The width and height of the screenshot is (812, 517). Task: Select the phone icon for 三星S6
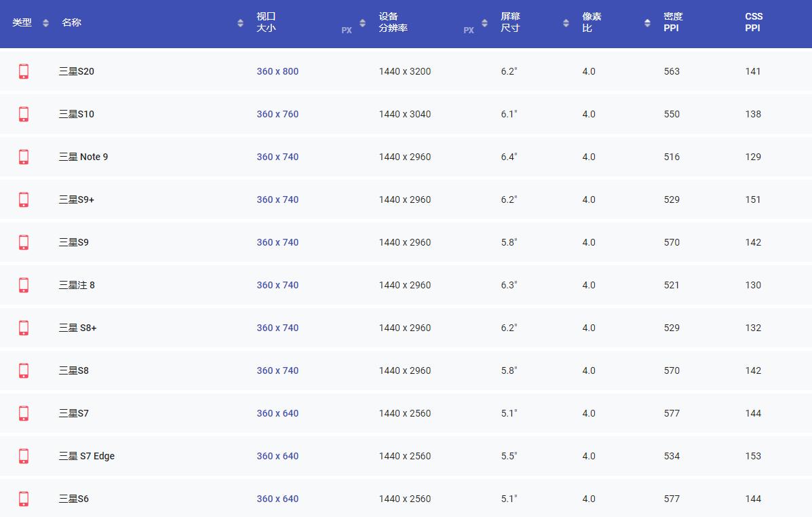pyautogui.click(x=24, y=499)
